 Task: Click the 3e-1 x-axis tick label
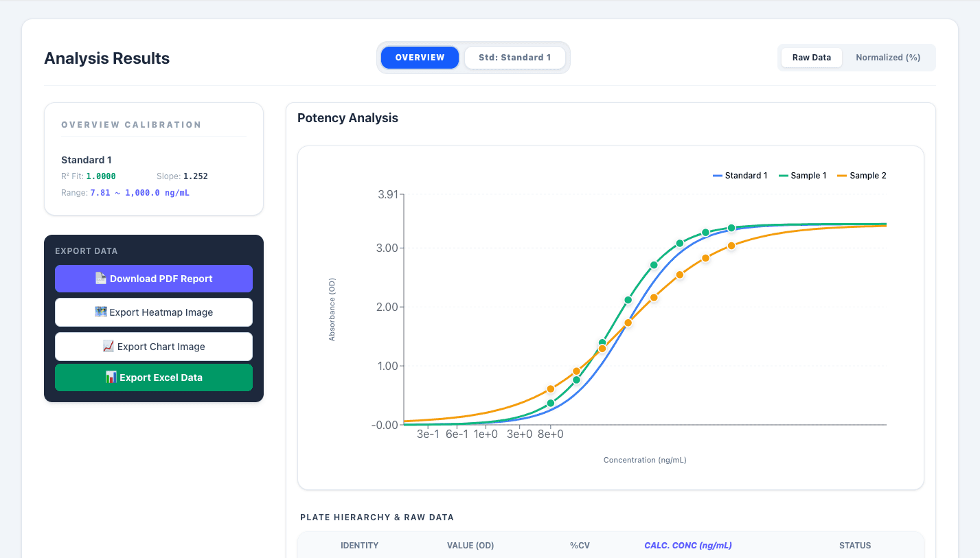428,434
